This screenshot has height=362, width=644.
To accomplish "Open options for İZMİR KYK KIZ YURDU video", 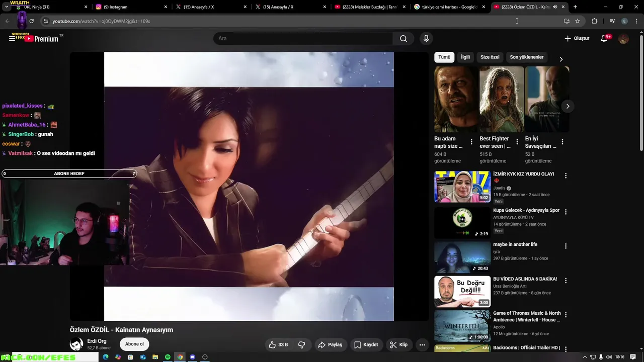I will pyautogui.click(x=566, y=176).
